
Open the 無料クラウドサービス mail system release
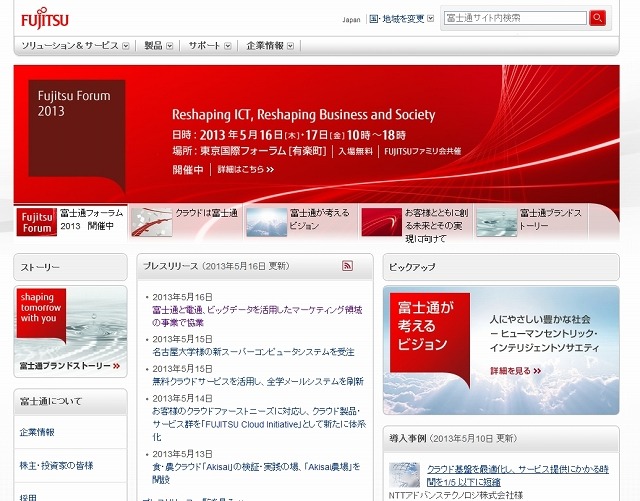pos(258,381)
